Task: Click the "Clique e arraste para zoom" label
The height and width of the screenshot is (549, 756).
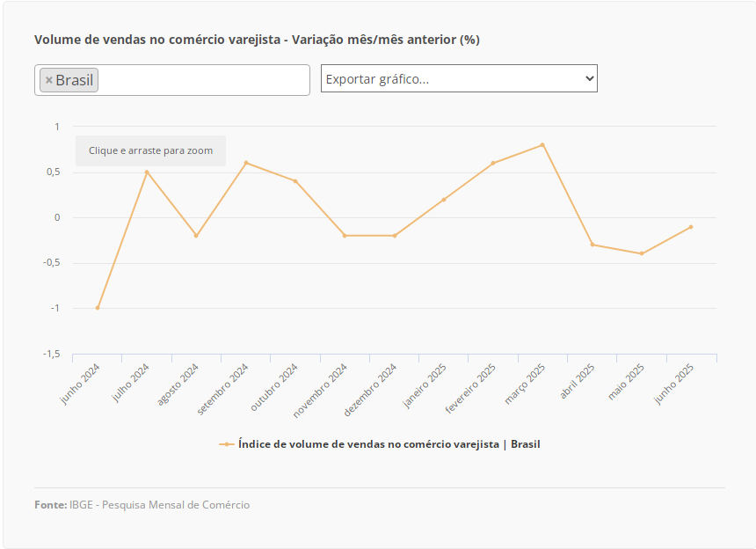Action: tap(150, 150)
